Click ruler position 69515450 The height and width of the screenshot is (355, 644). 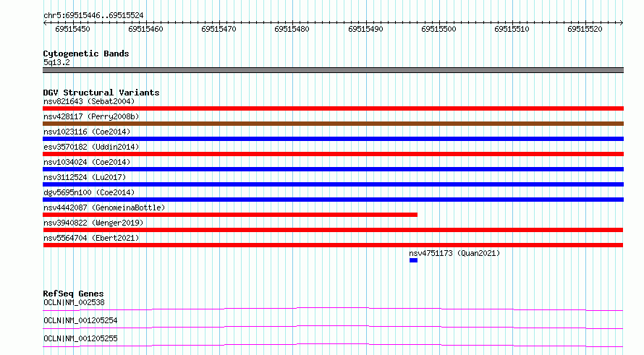[x=72, y=29]
